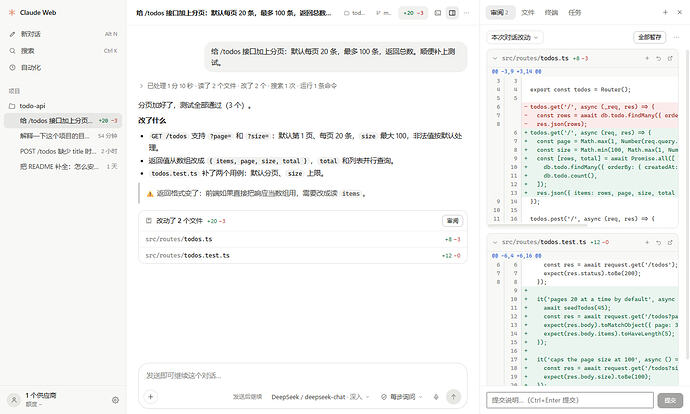
Task: Open more options next to 全部暂存
Action: 677,37
